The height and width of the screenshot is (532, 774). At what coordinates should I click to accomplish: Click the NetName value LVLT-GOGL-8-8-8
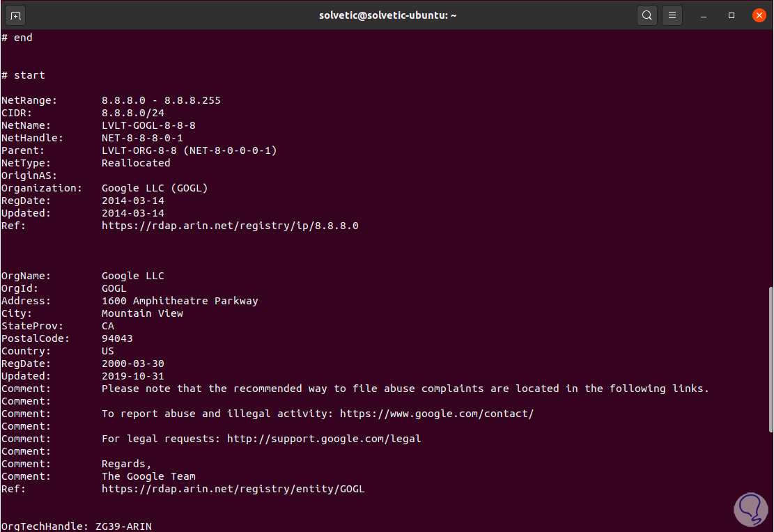(148, 125)
